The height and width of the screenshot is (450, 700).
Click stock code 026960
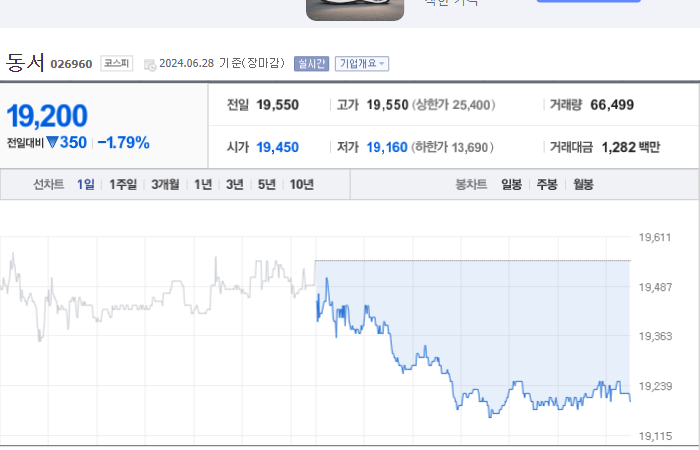tap(71, 64)
